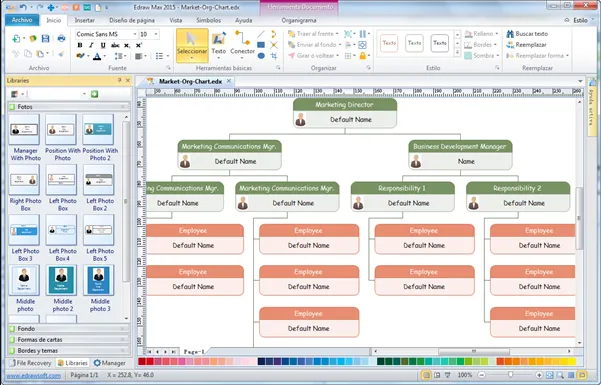Open the Ayuda tab

(x=243, y=20)
